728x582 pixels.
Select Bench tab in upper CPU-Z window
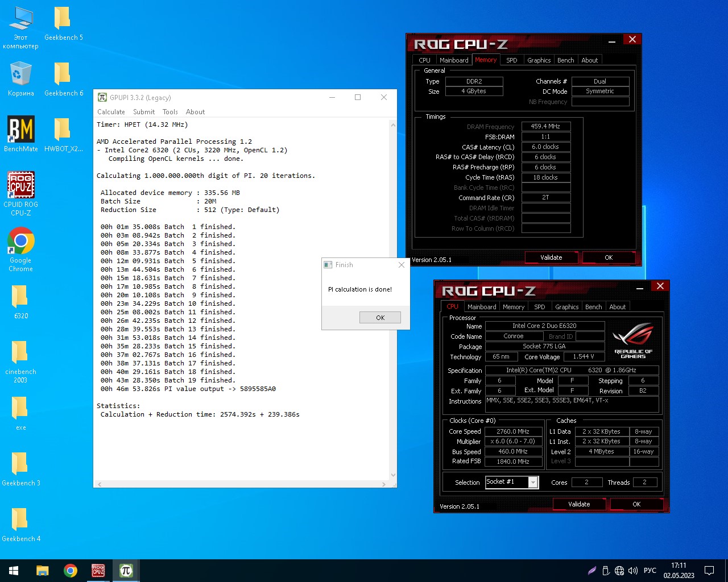[x=565, y=60]
